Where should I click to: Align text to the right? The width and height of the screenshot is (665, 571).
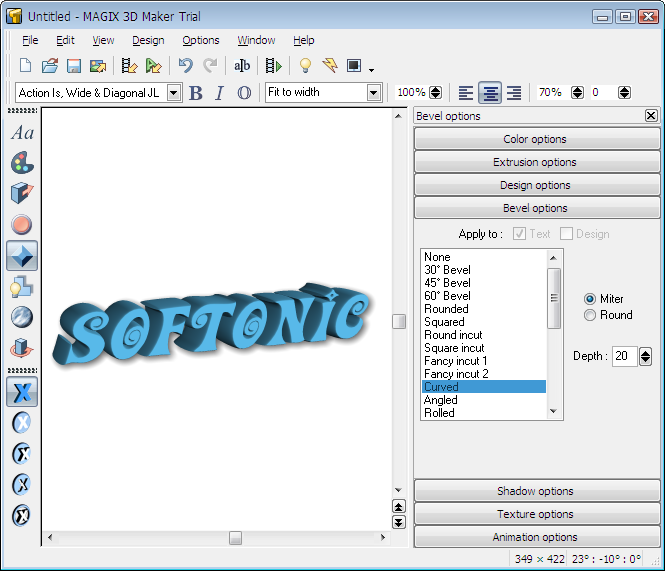click(514, 92)
